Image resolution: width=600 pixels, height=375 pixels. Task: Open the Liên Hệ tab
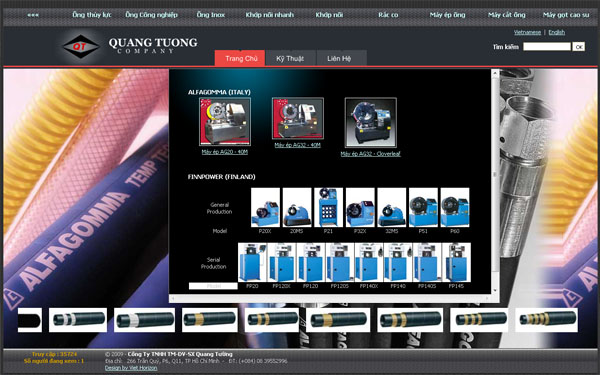point(339,58)
